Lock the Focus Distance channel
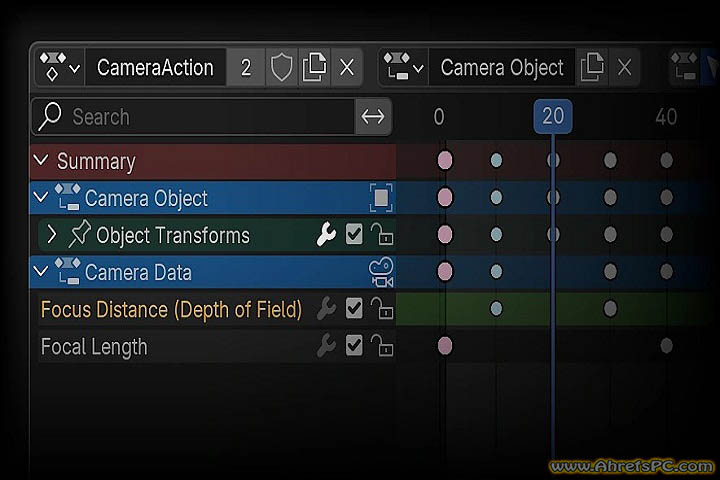The image size is (720, 480). click(382, 308)
